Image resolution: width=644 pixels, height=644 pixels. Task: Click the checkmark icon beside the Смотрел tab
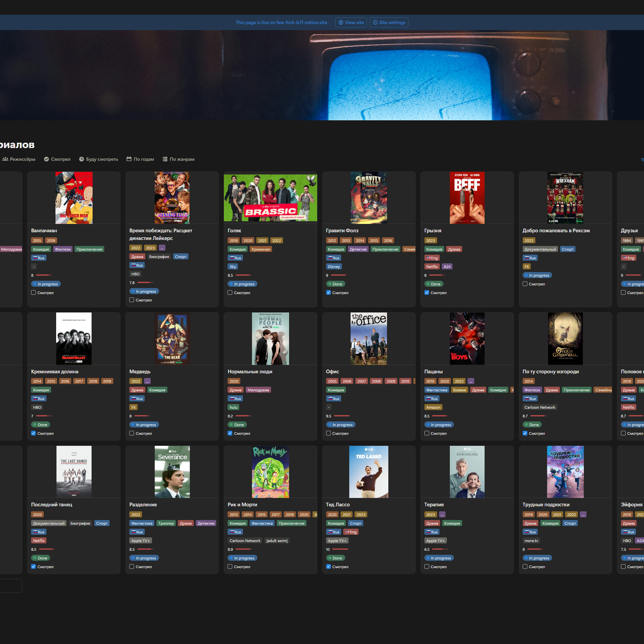pyautogui.click(x=46, y=159)
